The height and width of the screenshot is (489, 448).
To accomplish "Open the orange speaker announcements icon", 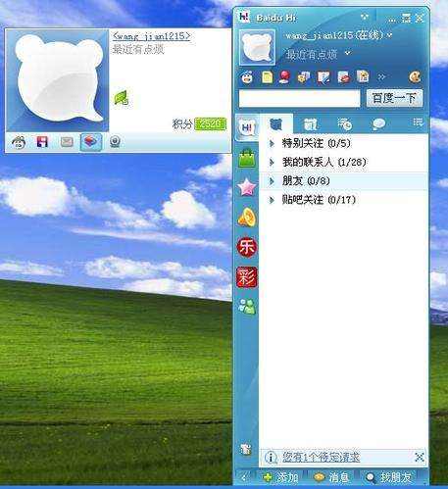I will coord(247,217).
